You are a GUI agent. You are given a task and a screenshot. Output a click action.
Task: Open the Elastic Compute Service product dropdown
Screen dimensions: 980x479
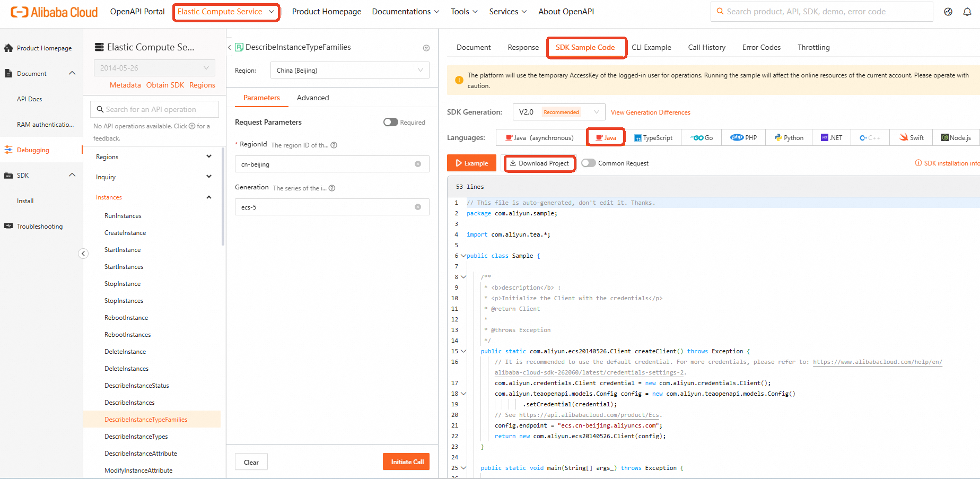226,12
